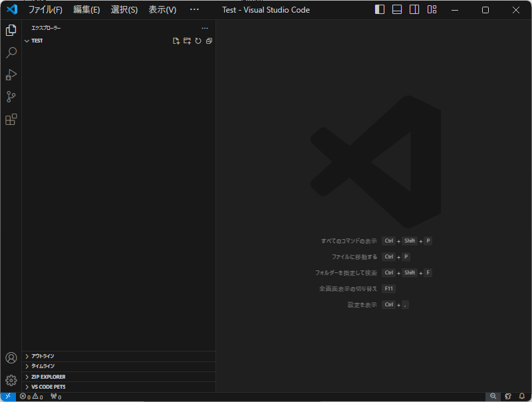
Task: Click the ports forwarded status item
Action: tap(56, 397)
